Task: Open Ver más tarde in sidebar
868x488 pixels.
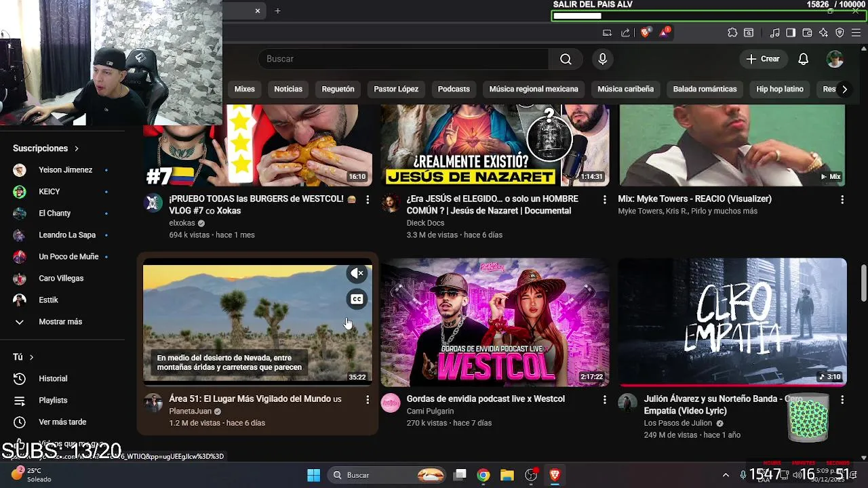Action: point(62,422)
